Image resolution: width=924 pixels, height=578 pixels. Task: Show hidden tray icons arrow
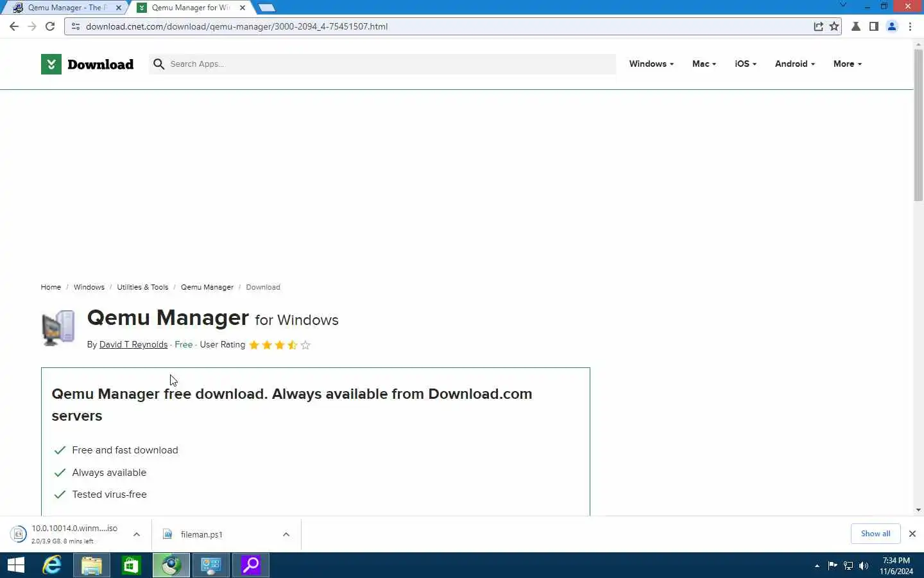coord(817,566)
